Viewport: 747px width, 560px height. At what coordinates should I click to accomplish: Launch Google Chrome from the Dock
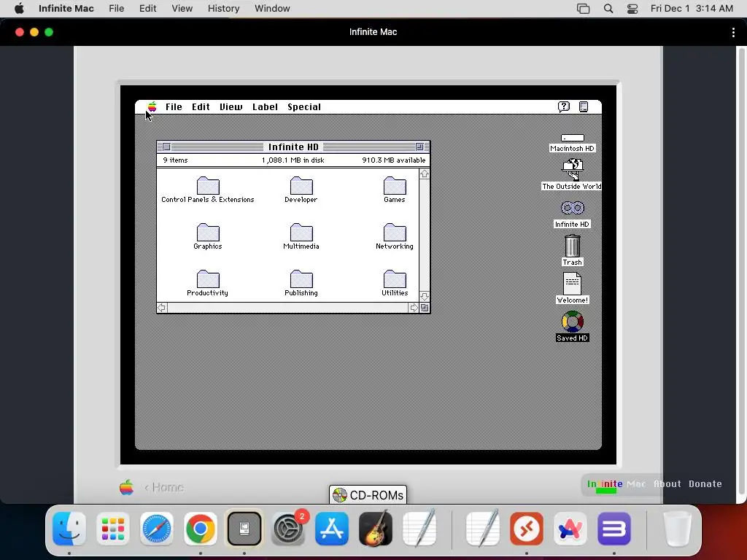[x=201, y=528]
